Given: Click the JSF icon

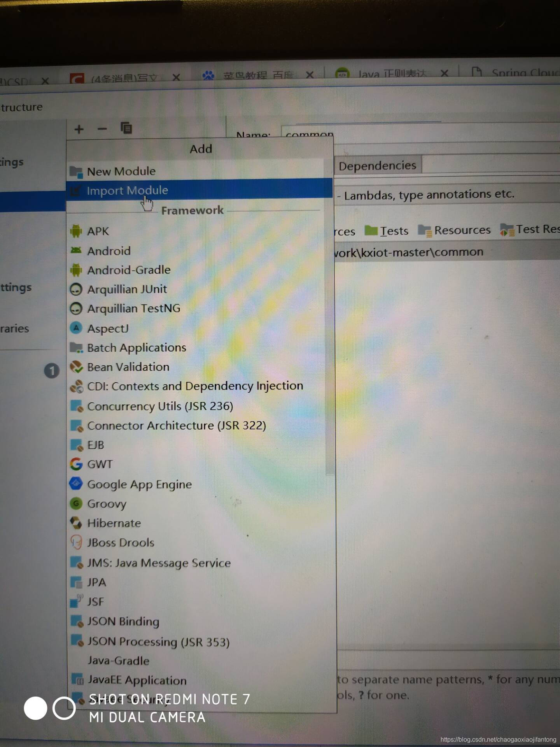Looking at the screenshot, I should coord(76,601).
